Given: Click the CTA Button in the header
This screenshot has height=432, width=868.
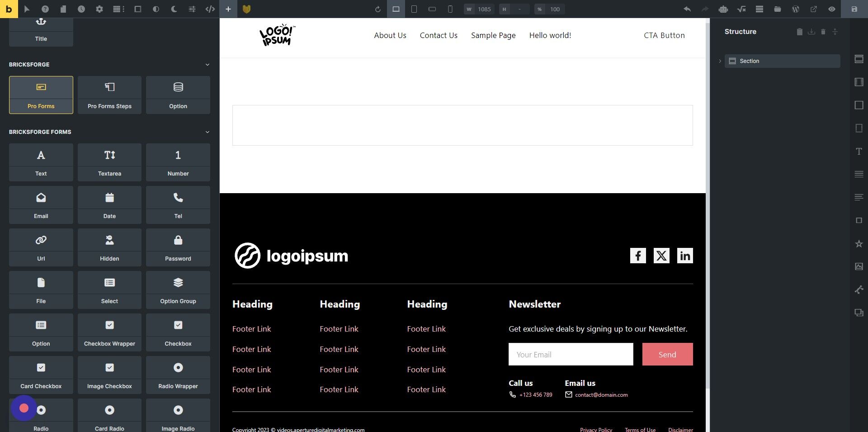Looking at the screenshot, I should coord(664,35).
